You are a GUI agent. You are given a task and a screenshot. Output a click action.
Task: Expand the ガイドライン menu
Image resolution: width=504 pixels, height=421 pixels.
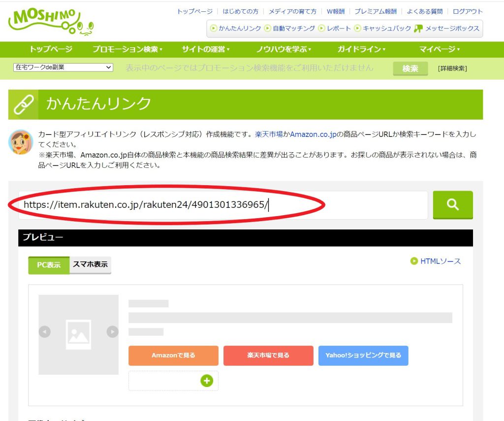[x=361, y=49]
